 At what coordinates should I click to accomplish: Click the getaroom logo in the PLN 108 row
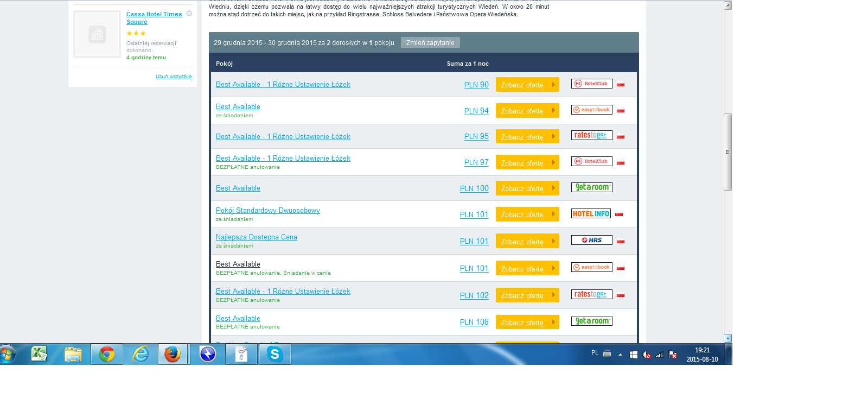point(592,321)
